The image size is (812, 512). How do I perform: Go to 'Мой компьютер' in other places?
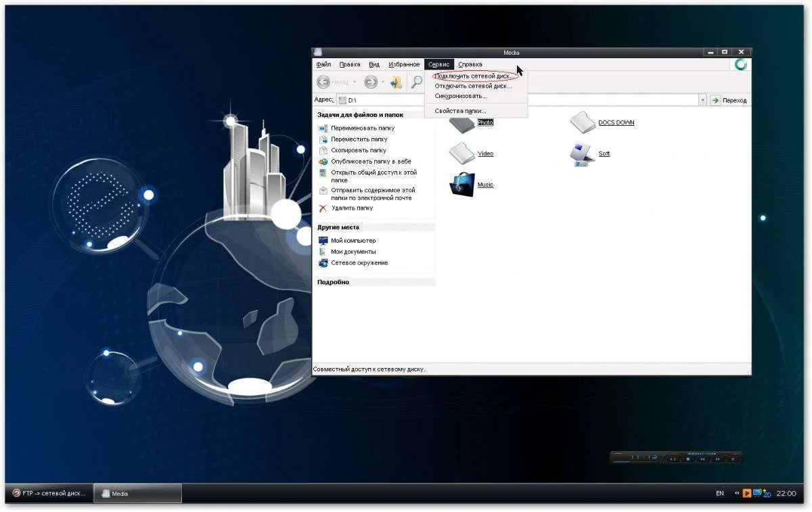click(353, 241)
